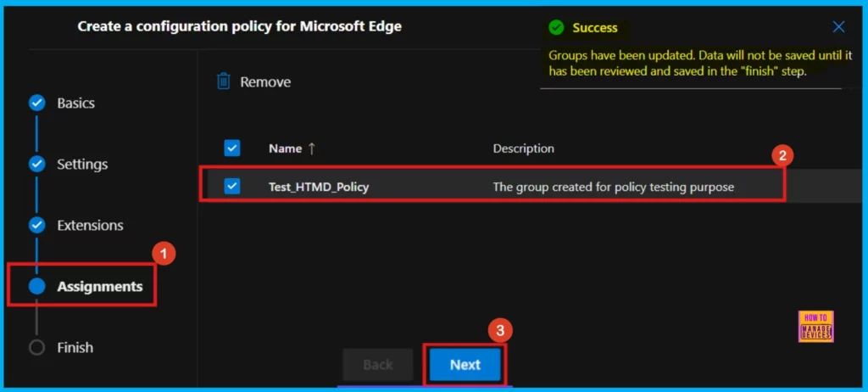This screenshot has height=392, width=868.
Task: Select the Test_HTMD_Policy group name
Action: [319, 187]
